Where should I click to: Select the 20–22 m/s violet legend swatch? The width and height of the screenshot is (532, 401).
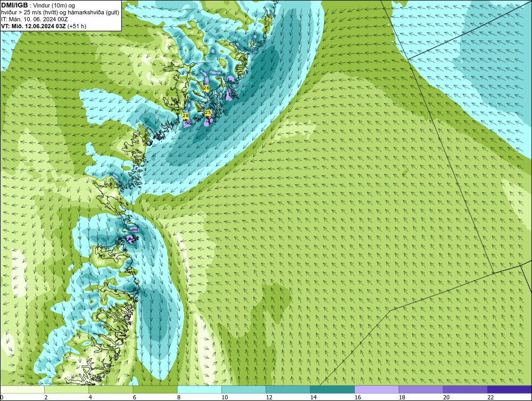click(465, 389)
